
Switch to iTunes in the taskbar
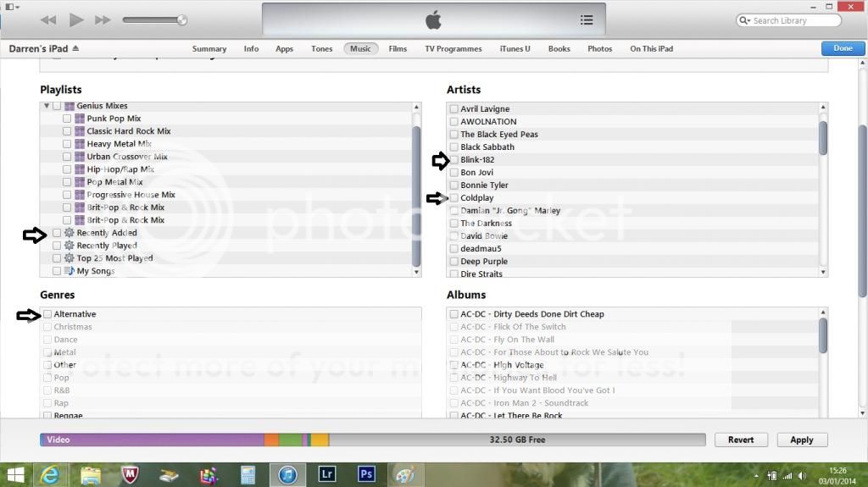pos(287,475)
